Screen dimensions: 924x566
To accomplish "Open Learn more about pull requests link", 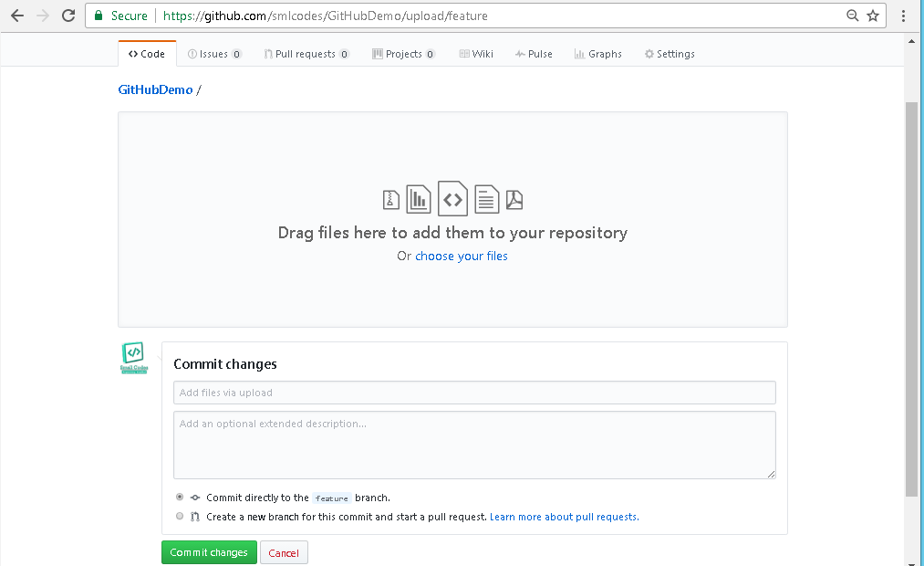I will point(564,517).
